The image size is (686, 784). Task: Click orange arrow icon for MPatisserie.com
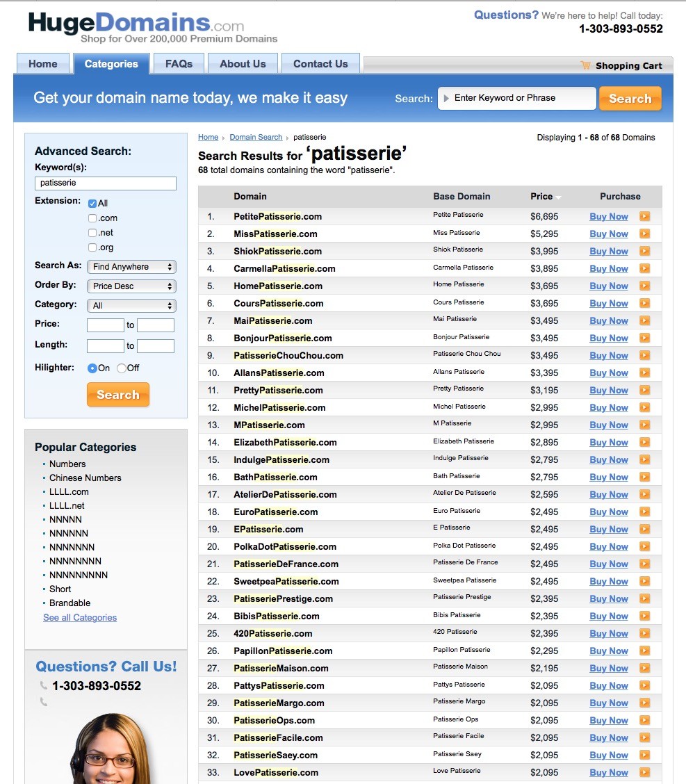point(644,425)
